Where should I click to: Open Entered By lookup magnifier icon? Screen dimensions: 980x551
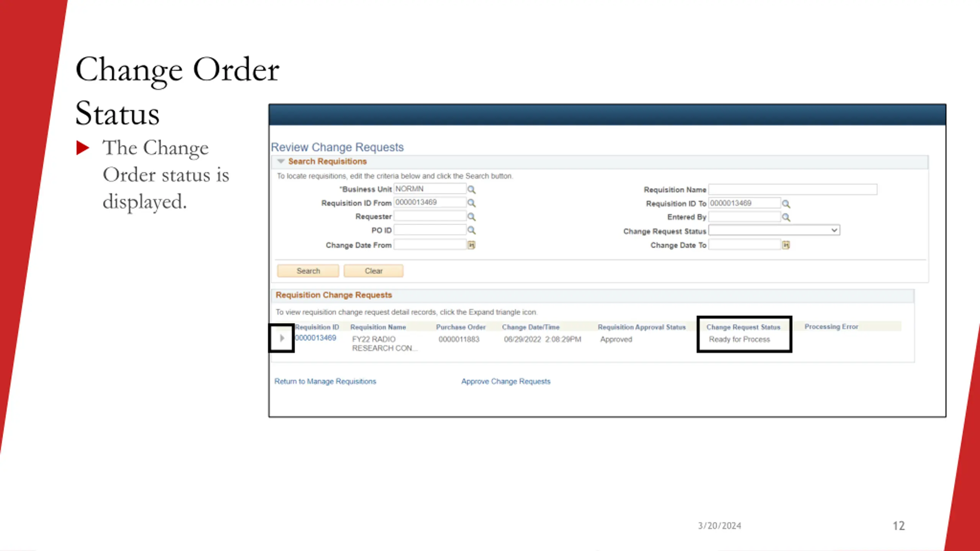[x=786, y=217]
